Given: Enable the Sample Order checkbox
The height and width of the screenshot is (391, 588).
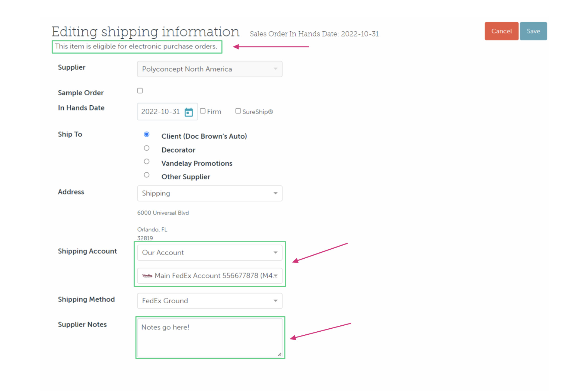Looking at the screenshot, I should [x=140, y=91].
